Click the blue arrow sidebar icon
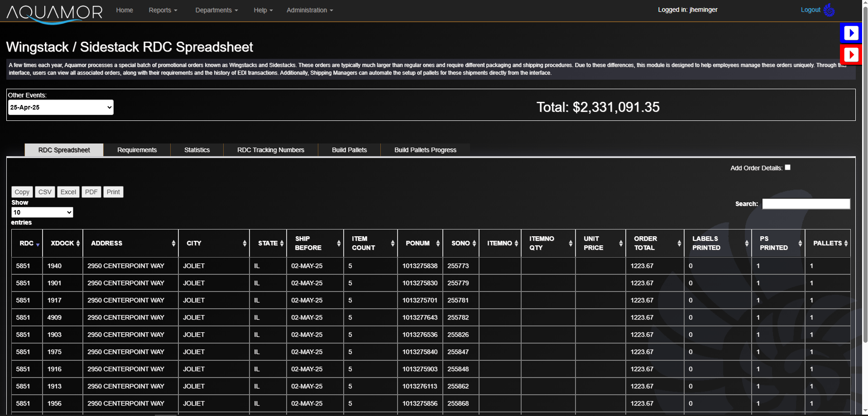868x416 pixels. 851,33
